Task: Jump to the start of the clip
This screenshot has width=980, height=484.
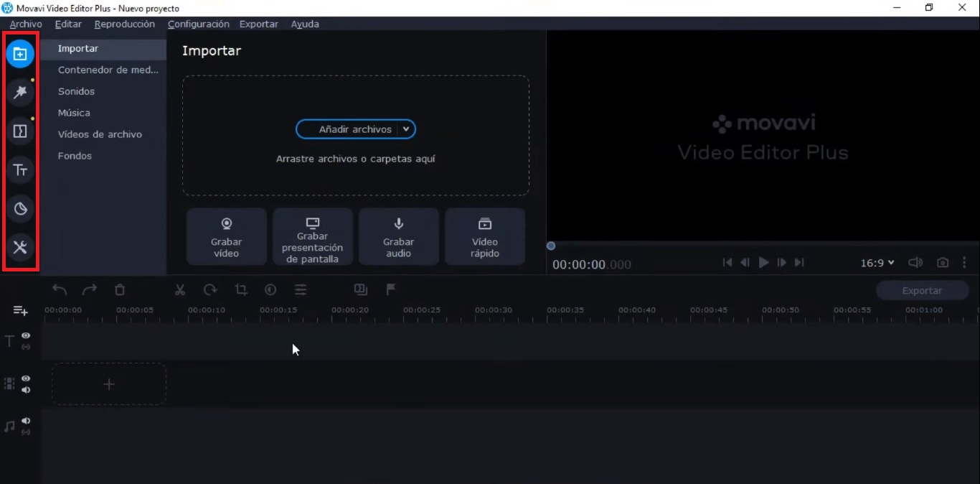Action: tap(727, 263)
